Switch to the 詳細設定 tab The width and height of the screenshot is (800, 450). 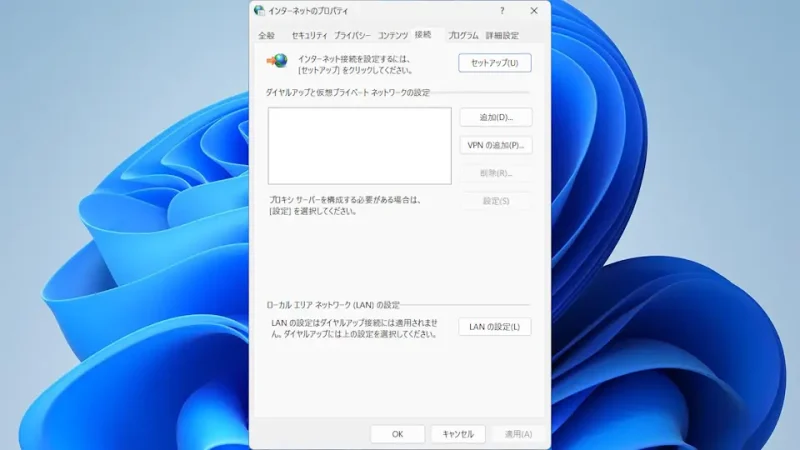(502, 35)
